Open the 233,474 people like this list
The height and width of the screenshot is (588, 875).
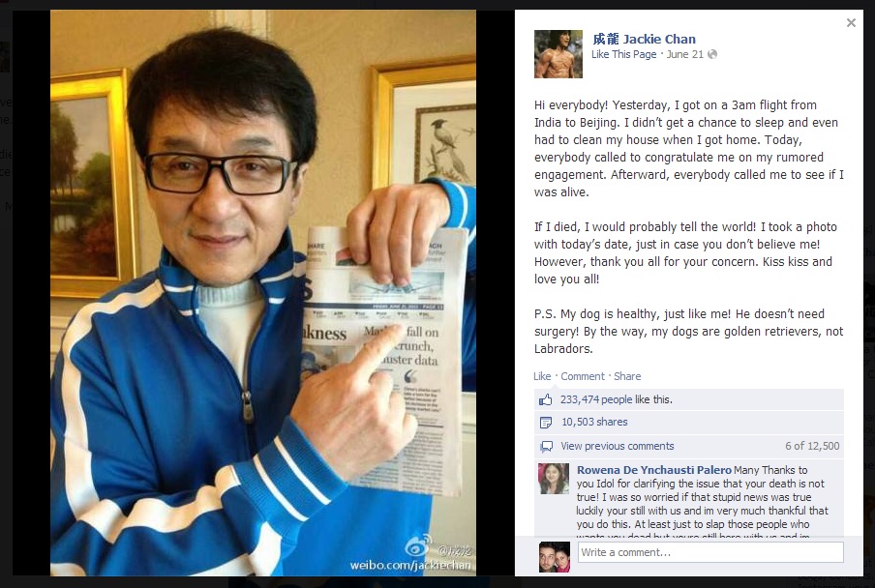tap(616, 399)
